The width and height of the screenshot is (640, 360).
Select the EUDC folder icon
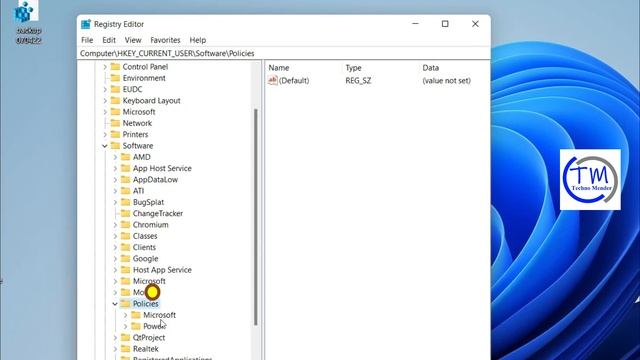coord(116,89)
